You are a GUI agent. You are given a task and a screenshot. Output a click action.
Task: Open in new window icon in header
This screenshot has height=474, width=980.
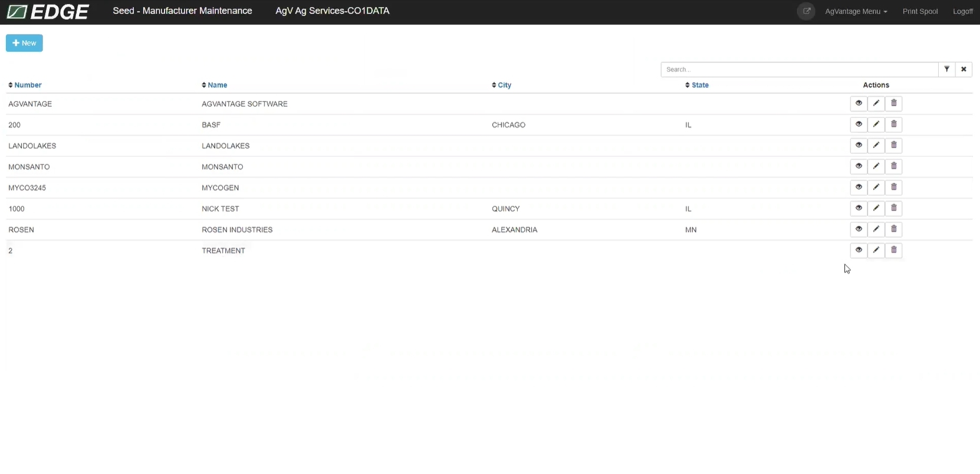pyautogui.click(x=806, y=11)
